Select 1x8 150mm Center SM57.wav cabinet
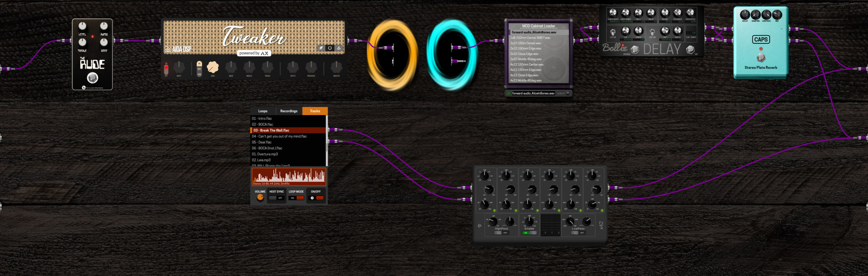Viewport: 868px width, 276px height. (x=539, y=38)
